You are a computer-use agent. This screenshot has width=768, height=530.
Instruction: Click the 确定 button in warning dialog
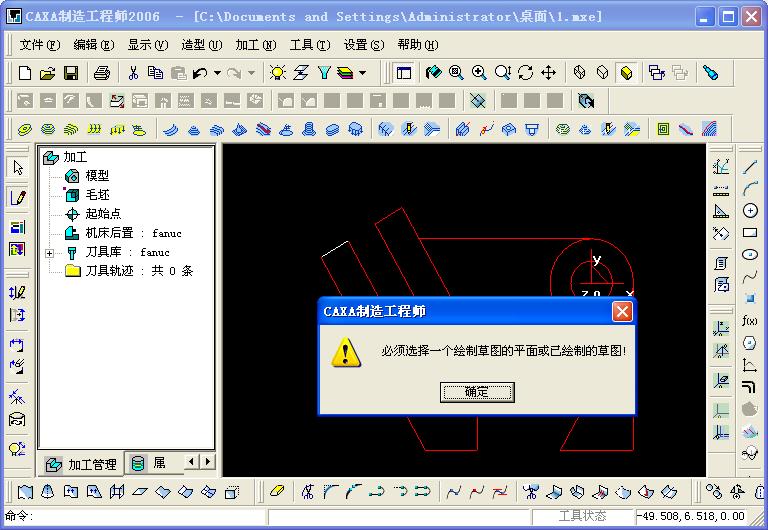(477, 392)
